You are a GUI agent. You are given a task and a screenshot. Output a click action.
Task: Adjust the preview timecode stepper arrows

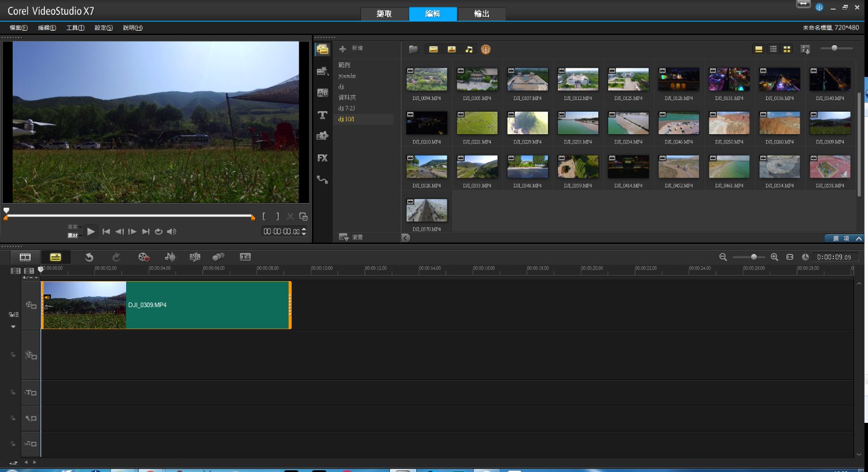pyautogui.click(x=304, y=231)
